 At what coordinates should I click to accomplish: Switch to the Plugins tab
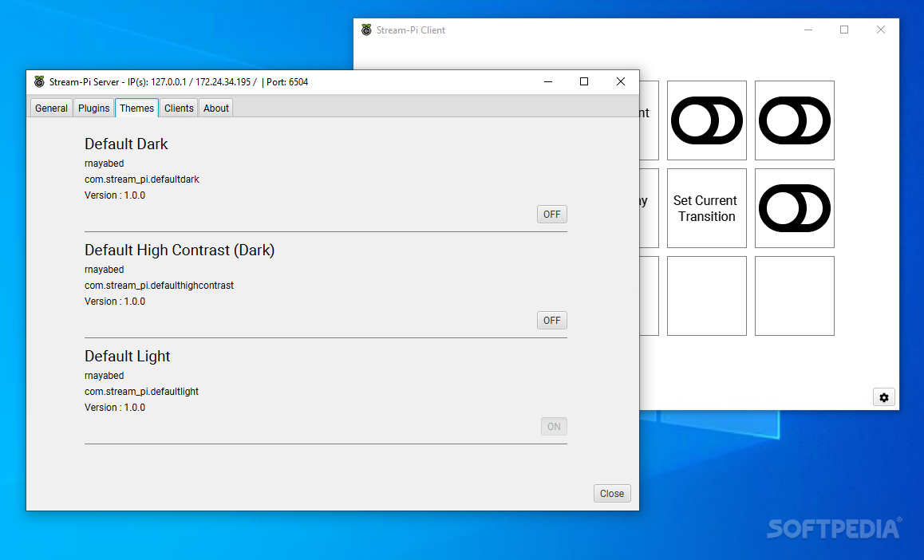(x=93, y=108)
